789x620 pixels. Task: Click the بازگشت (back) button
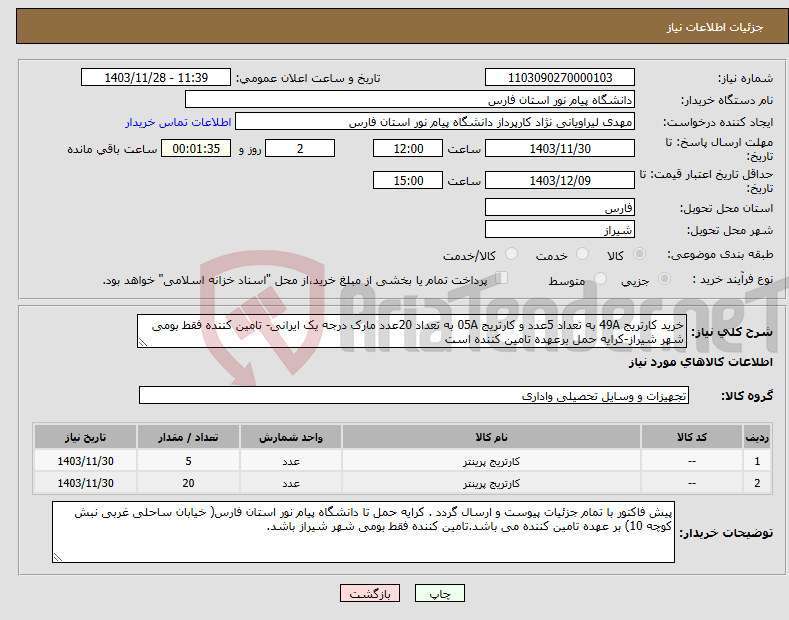pos(370,593)
